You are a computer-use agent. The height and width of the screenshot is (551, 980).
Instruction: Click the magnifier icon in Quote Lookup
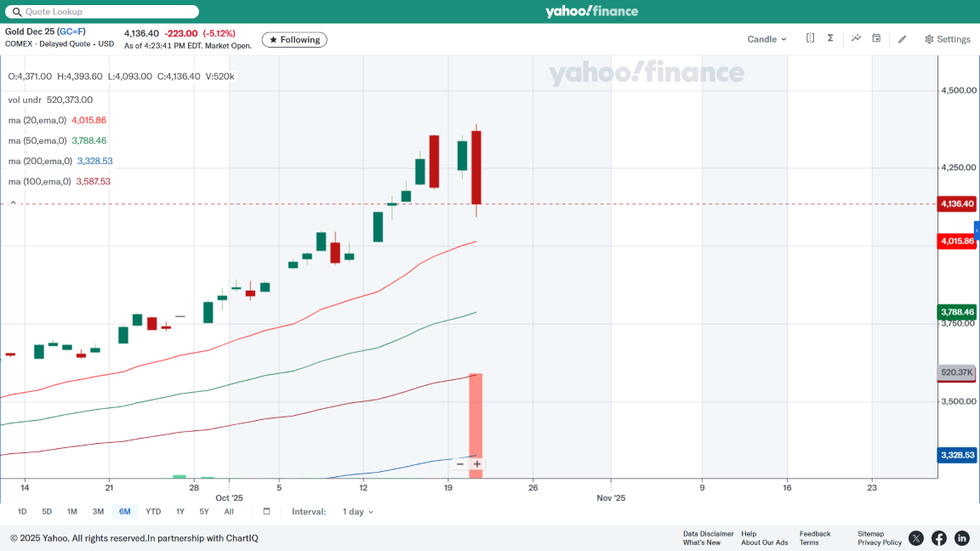17,12
